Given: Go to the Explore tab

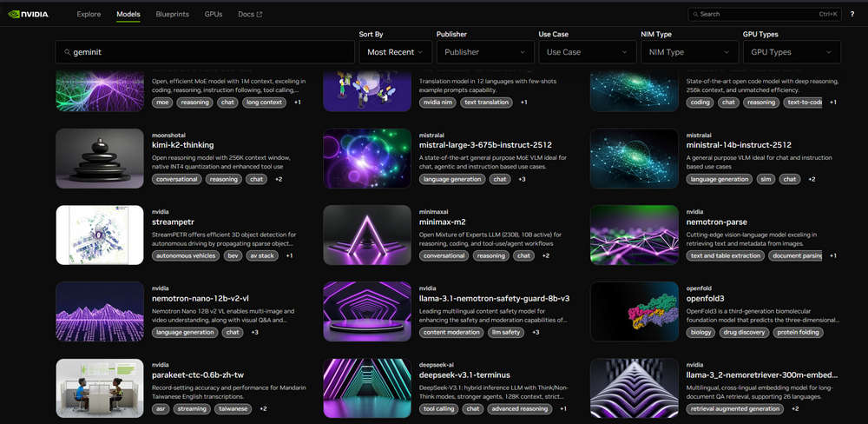Looking at the screenshot, I should (x=89, y=15).
